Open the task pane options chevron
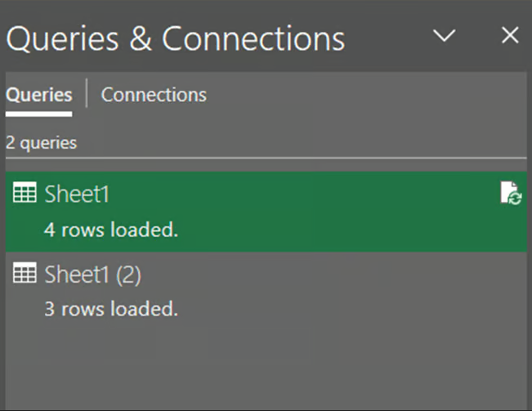The image size is (532, 411). (x=444, y=36)
